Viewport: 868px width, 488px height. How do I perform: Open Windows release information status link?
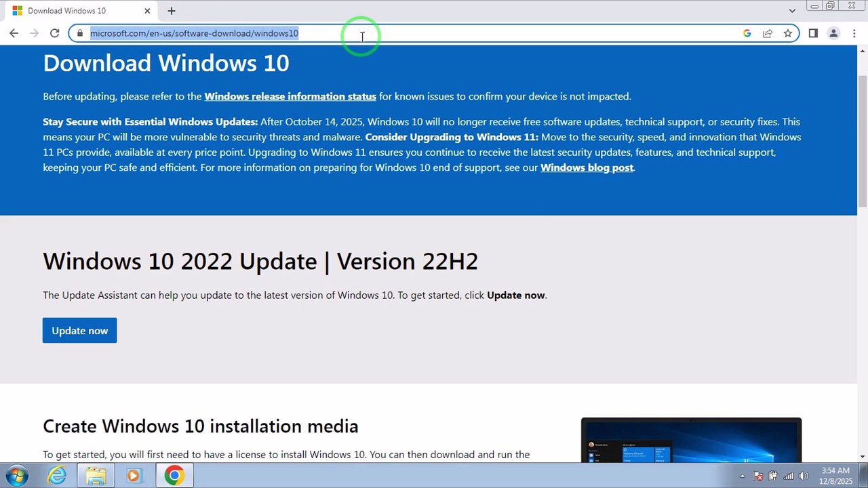[x=290, y=96]
